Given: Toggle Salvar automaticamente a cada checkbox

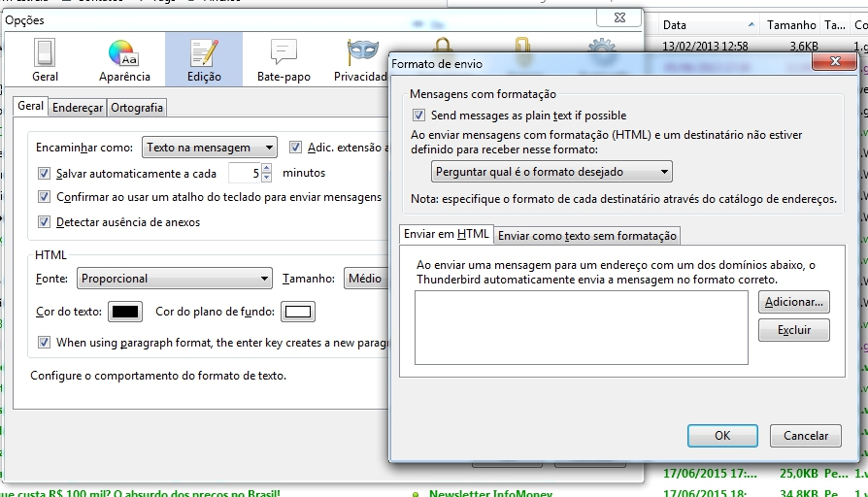Looking at the screenshot, I should pyautogui.click(x=45, y=173).
